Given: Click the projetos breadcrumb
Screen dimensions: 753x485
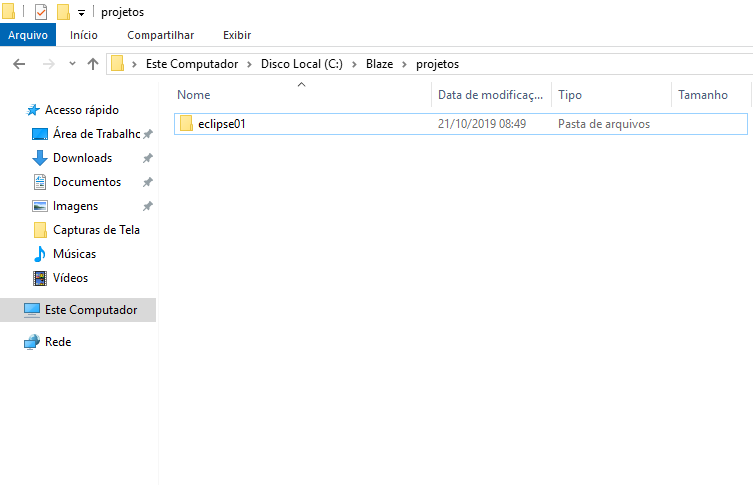Looking at the screenshot, I should [437, 64].
